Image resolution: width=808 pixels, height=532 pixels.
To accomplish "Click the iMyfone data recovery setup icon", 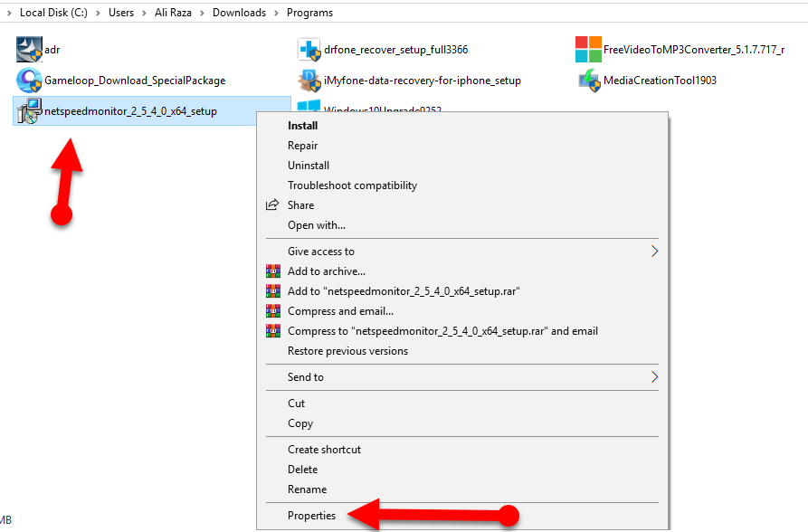I will tap(310, 80).
